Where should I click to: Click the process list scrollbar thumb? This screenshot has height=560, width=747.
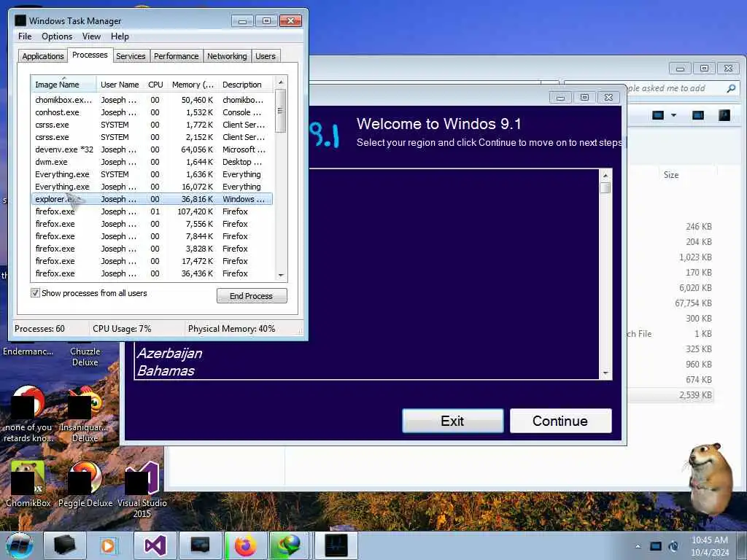[x=280, y=111]
